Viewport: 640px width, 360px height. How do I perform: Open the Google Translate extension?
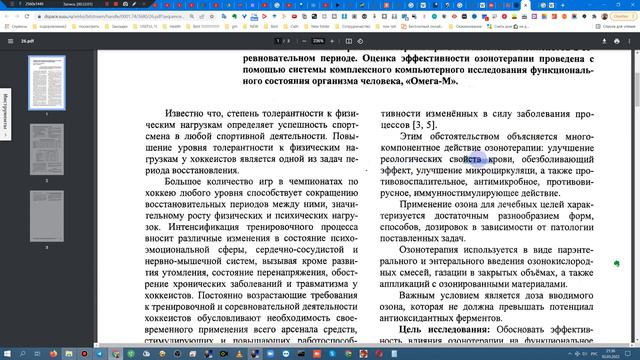tap(224, 16)
